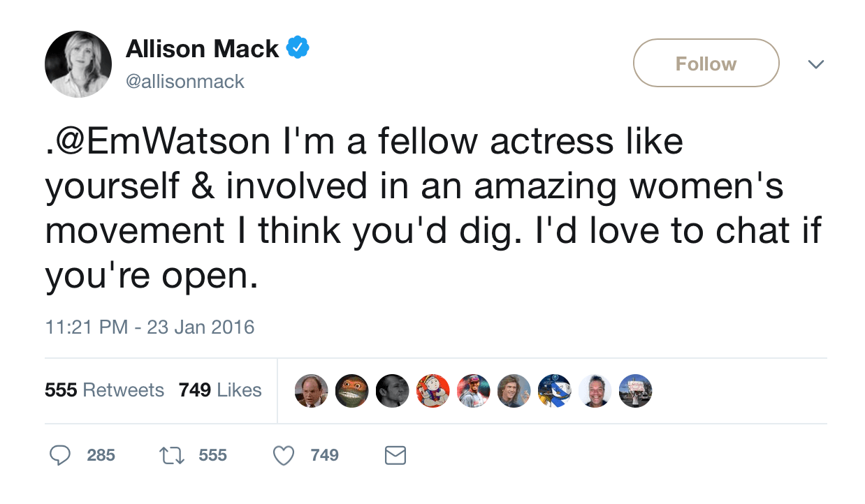This screenshot has height=504, width=865.
Task: Open the ninja turtle avatar liker profile
Action: pyautogui.click(x=351, y=391)
